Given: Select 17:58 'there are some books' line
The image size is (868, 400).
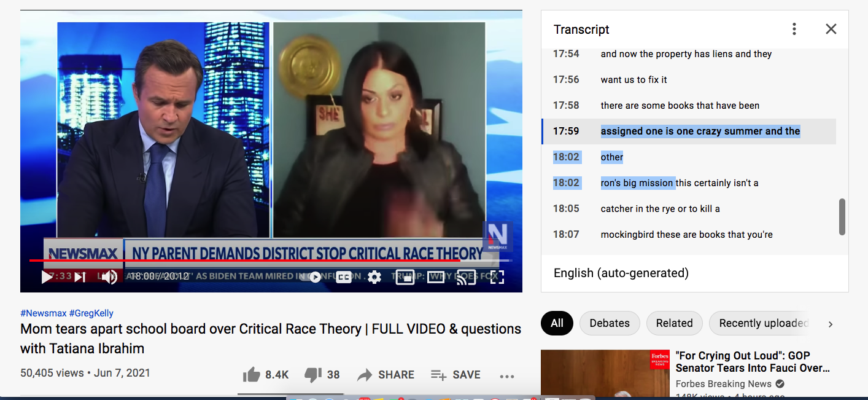Looking at the screenshot, I should tap(689, 106).
